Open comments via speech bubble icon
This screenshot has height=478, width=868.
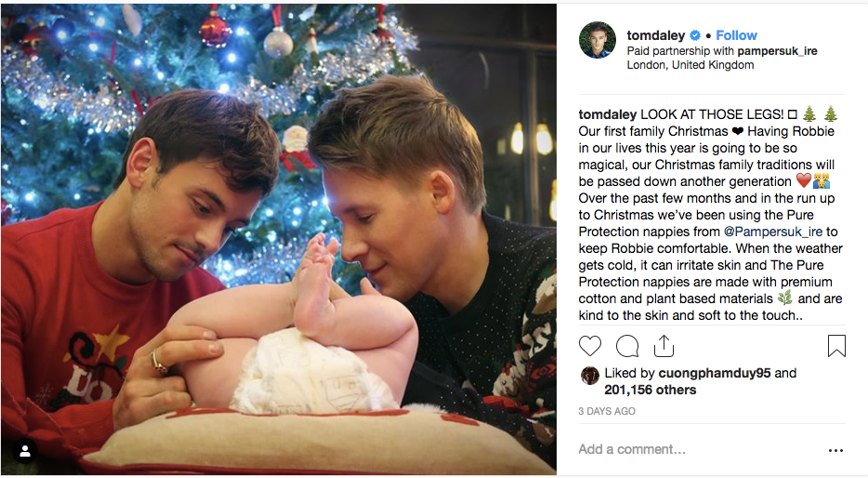click(627, 346)
